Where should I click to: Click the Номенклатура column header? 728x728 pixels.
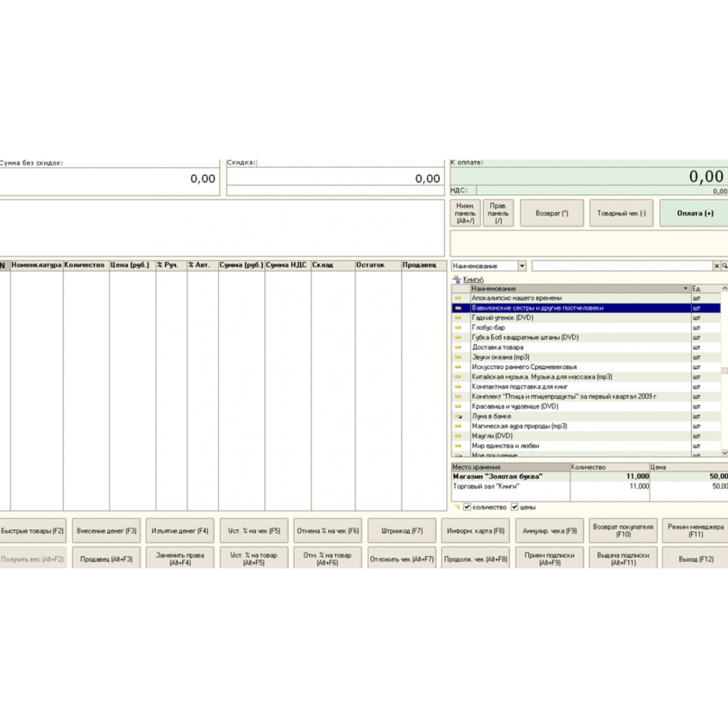pos(36,265)
